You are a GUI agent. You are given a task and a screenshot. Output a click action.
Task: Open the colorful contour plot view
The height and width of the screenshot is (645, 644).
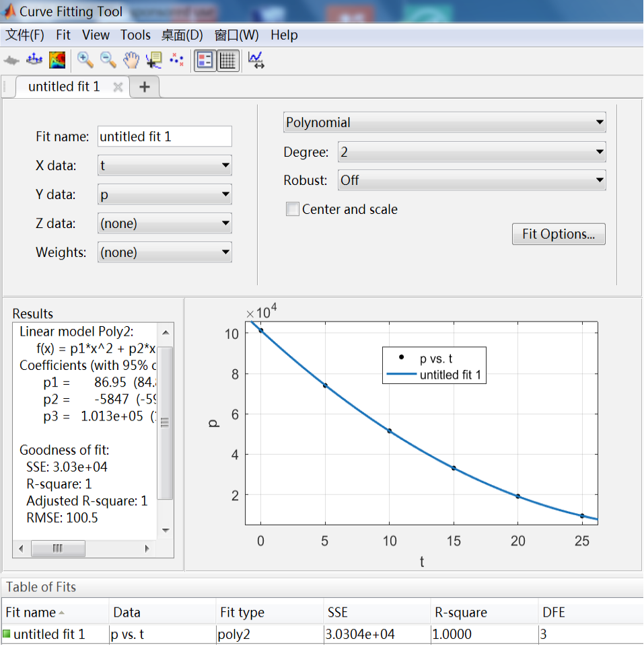point(57,60)
